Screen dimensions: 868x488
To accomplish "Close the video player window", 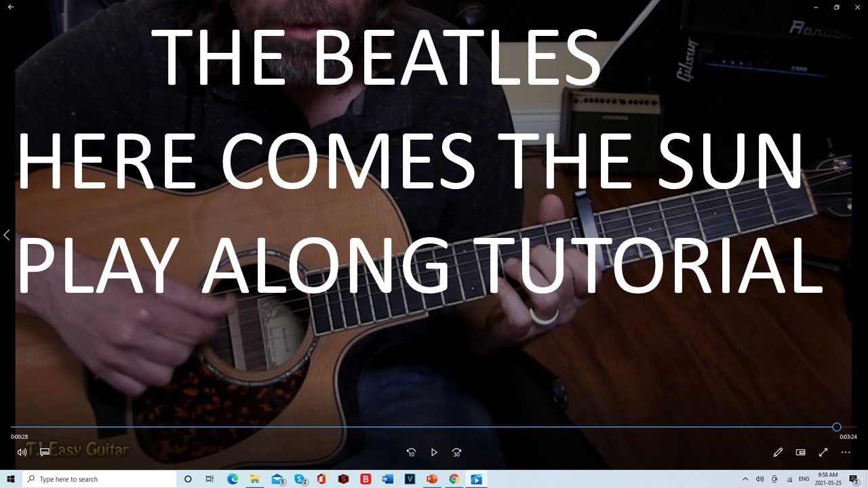I will 858,7.
